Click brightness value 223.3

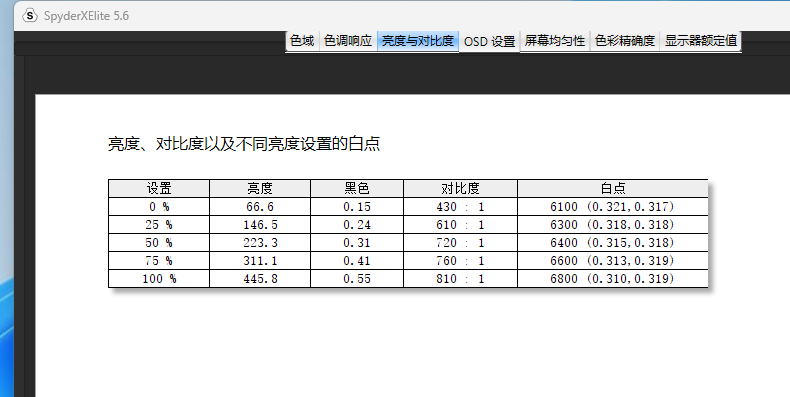click(260, 243)
